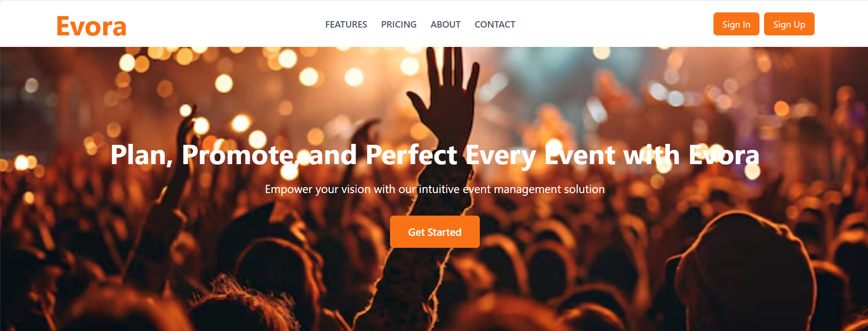The height and width of the screenshot is (331, 868).
Task: Open the FEATURES nav item
Action: (x=346, y=24)
